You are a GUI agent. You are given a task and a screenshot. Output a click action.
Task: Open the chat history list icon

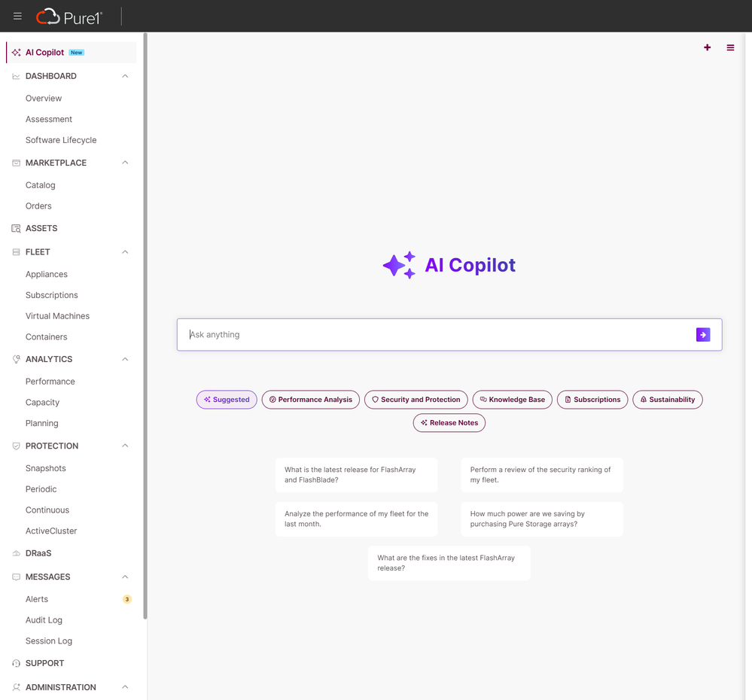point(730,47)
